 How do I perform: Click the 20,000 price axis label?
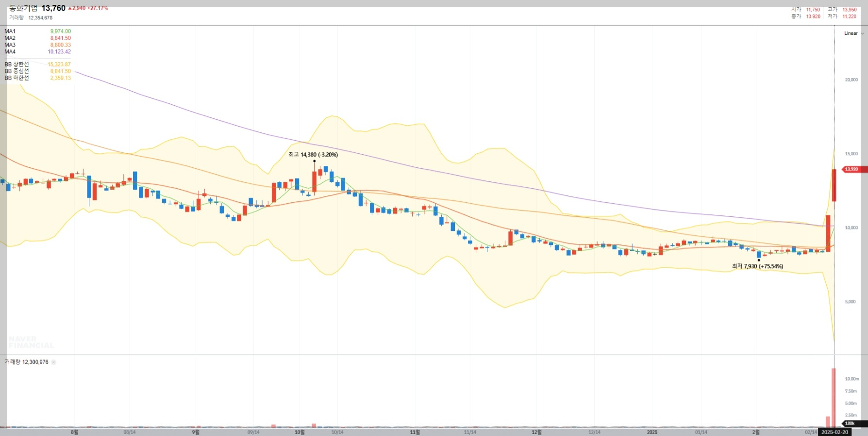coord(851,80)
